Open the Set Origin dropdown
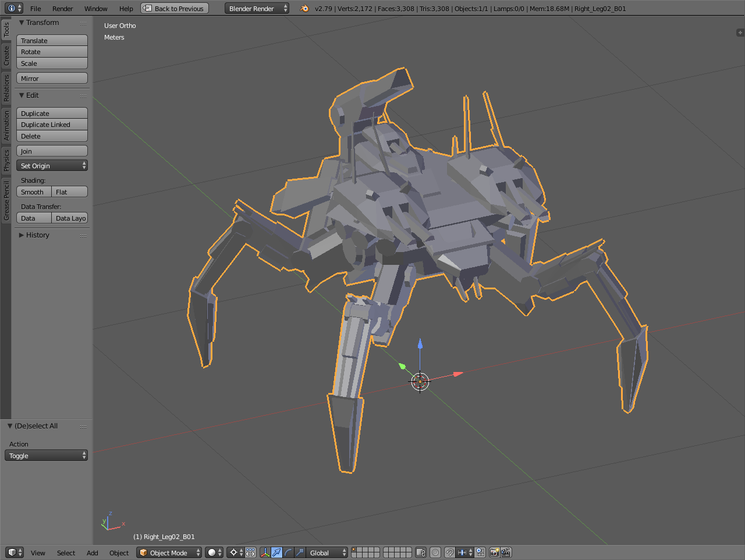This screenshot has height=560, width=745. coord(52,166)
